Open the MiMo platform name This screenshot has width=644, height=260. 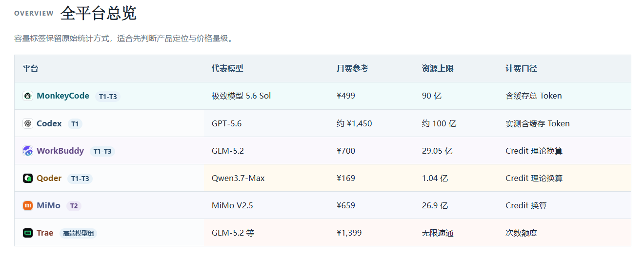(x=48, y=205)
